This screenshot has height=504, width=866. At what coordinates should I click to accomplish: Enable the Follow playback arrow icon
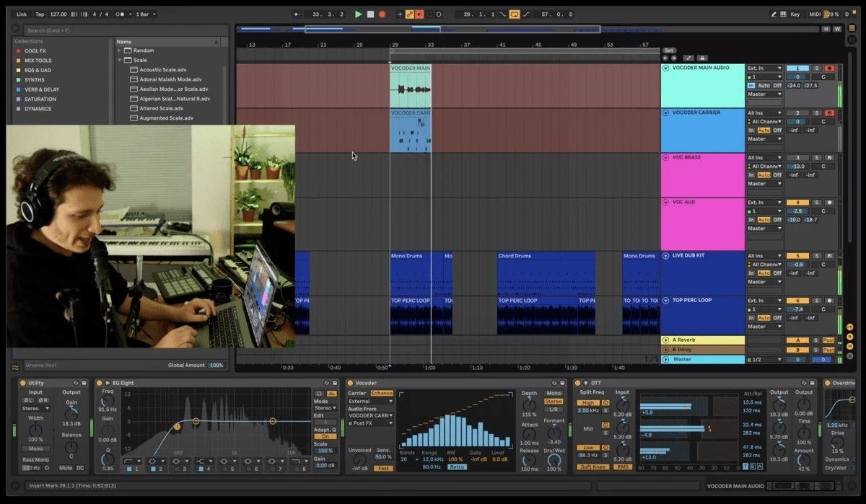[x=298, y=14]
